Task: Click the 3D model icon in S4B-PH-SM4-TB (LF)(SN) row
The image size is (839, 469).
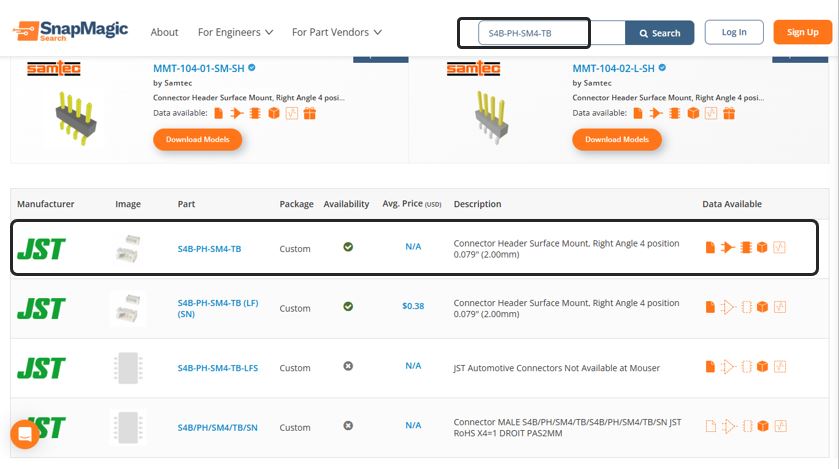Action: coord(762,307)
